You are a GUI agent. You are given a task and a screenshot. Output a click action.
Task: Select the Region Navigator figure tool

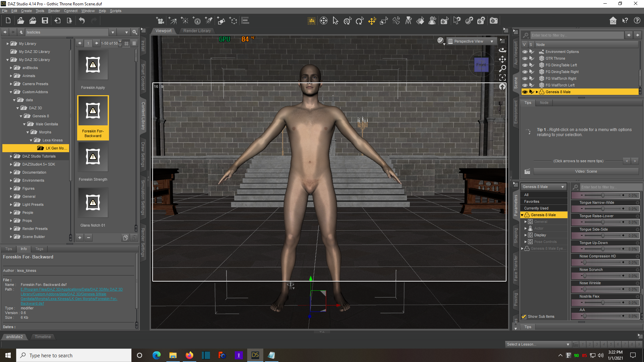click(432, 21)
